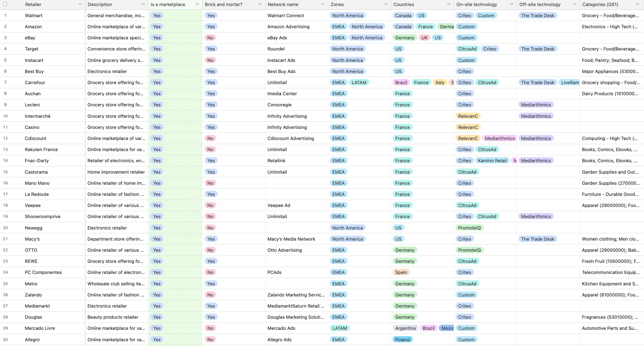Open Brick and mortar? column dropdown
This screenshot has height=346, width=644.
click(260, 4)
